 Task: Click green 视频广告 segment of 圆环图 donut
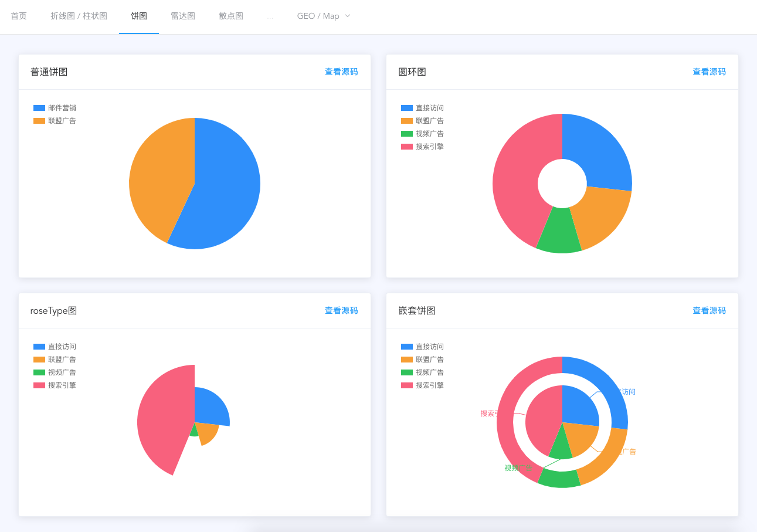point(559,232)
